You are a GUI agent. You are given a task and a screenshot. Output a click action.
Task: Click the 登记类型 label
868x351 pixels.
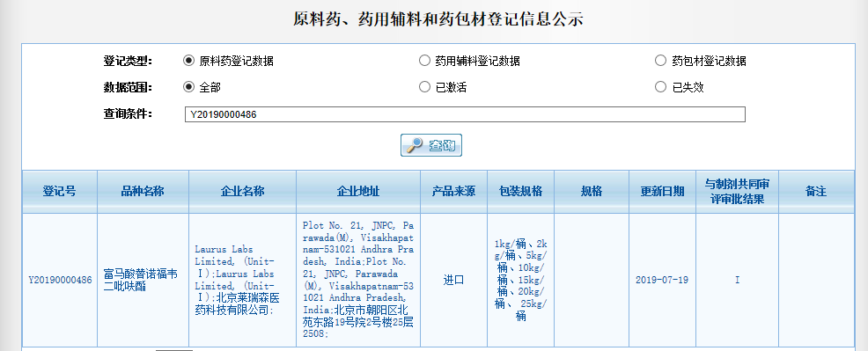[x=128, y=61]
